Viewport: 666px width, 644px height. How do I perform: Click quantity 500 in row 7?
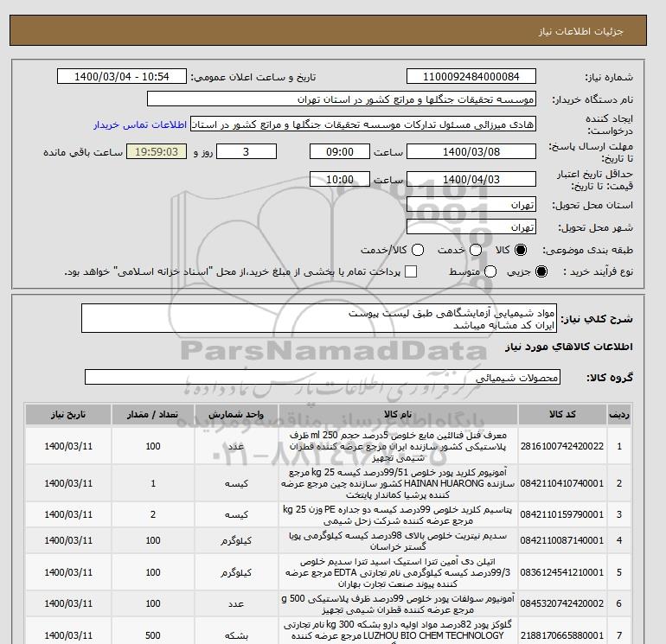coord(153,635)
